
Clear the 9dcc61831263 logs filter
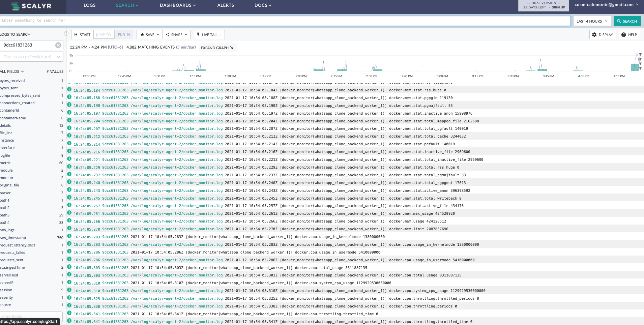(x=58, y=45)
